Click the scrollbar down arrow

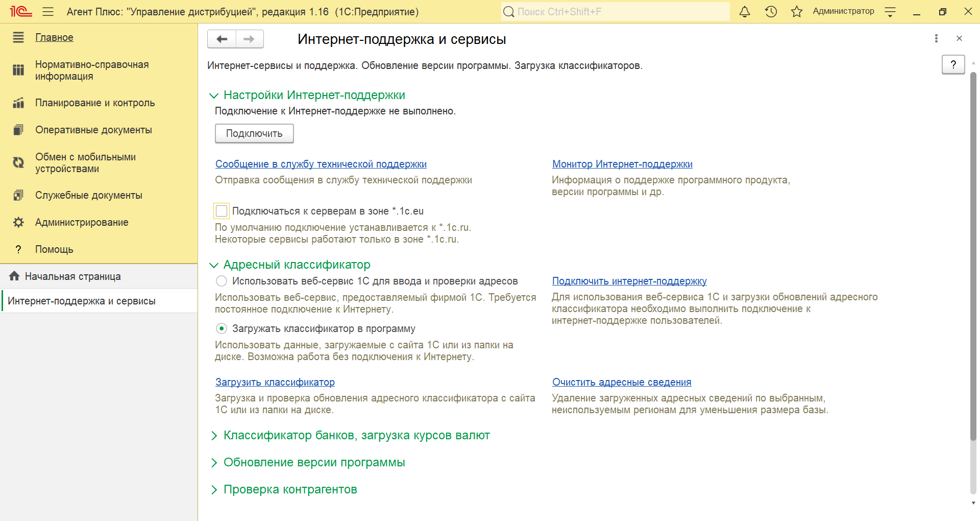[973, 503]
